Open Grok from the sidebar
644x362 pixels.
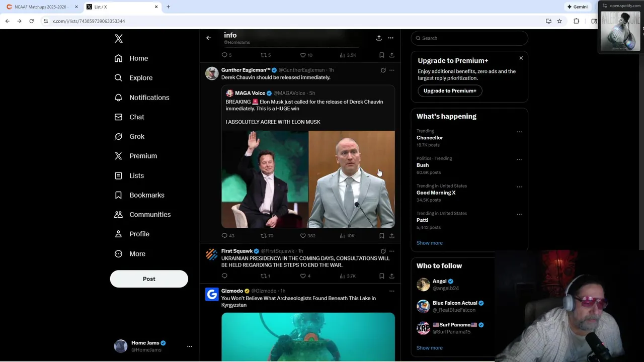136,136
